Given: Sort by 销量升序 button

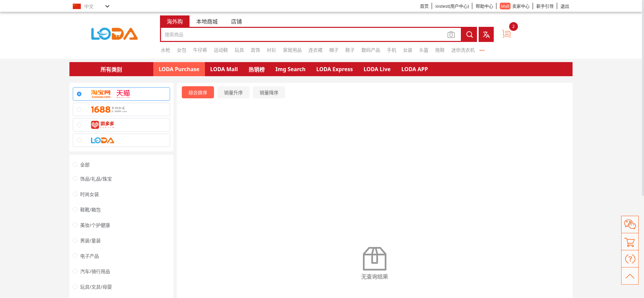Looking at the screenshot, I should [x=233, y=93].
